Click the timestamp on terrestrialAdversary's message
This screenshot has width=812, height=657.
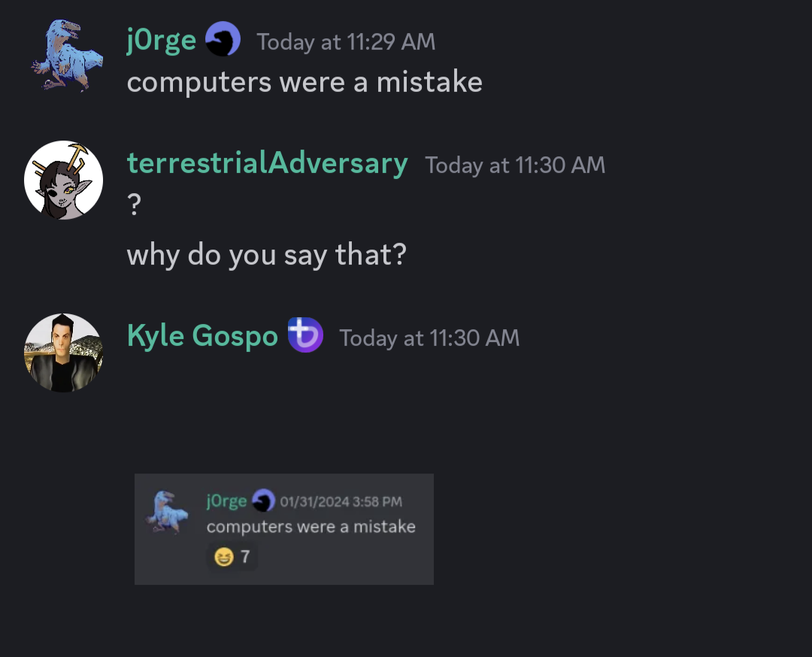(x=515, y=165)
